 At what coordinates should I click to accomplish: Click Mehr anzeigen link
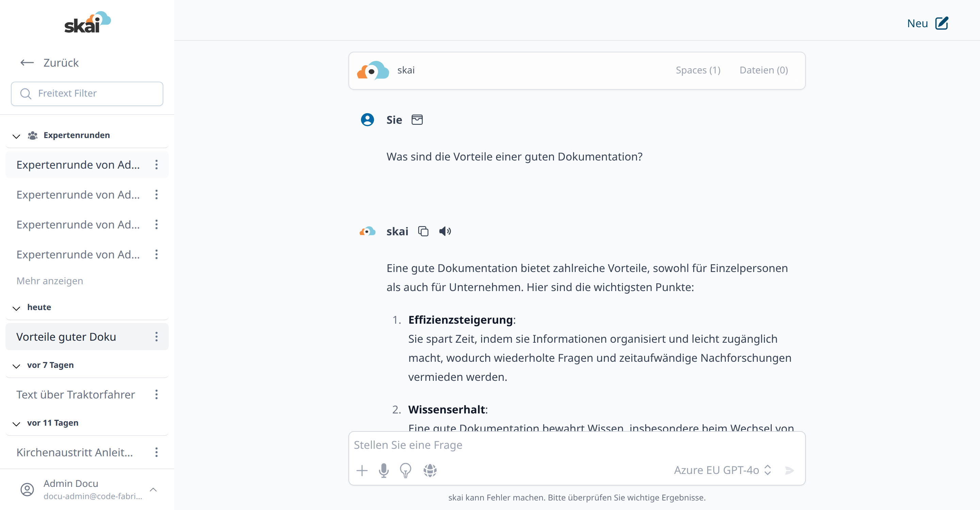50,281
